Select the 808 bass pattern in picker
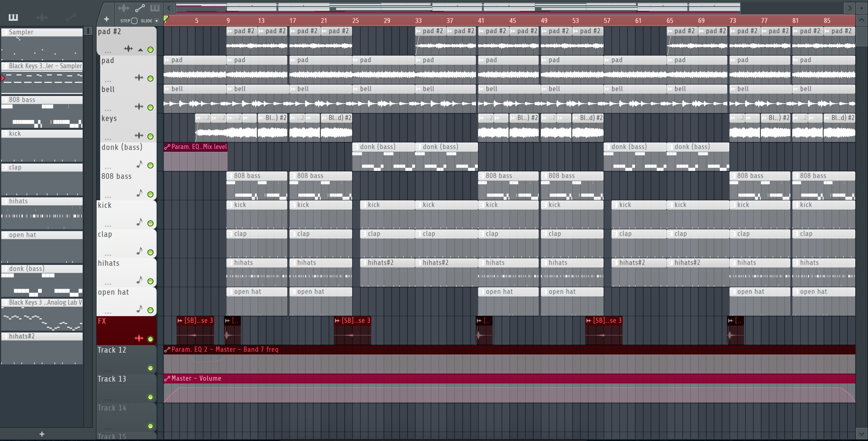The width and height of the screenshot is (868, 441). click(x=42, y=112)
